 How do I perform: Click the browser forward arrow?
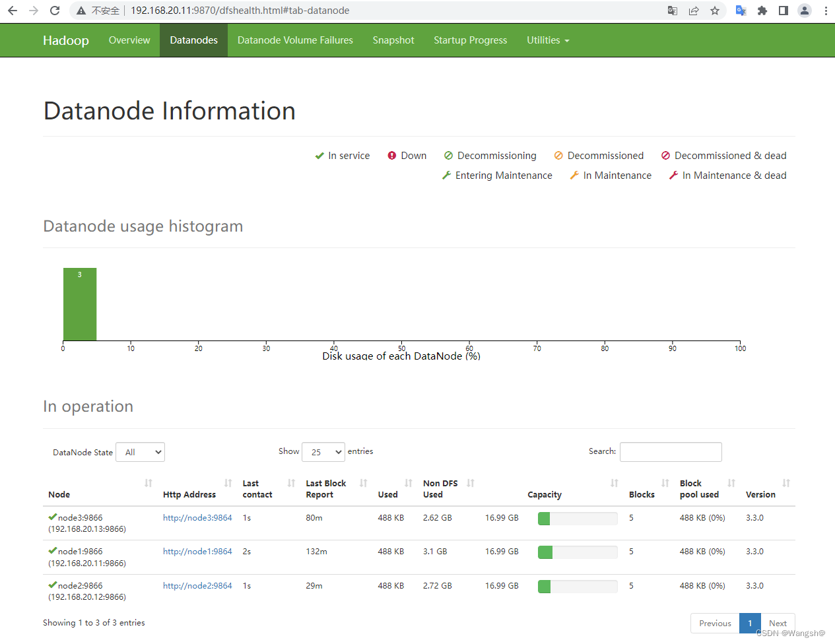(34, 11)
